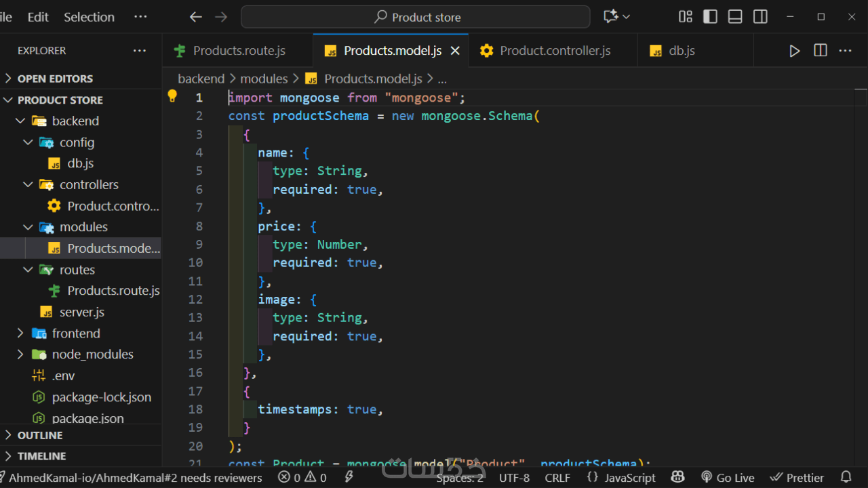Click the lightbulb code action icon
This screenshot has height=488, width=868.
click(x=172, y=96)
